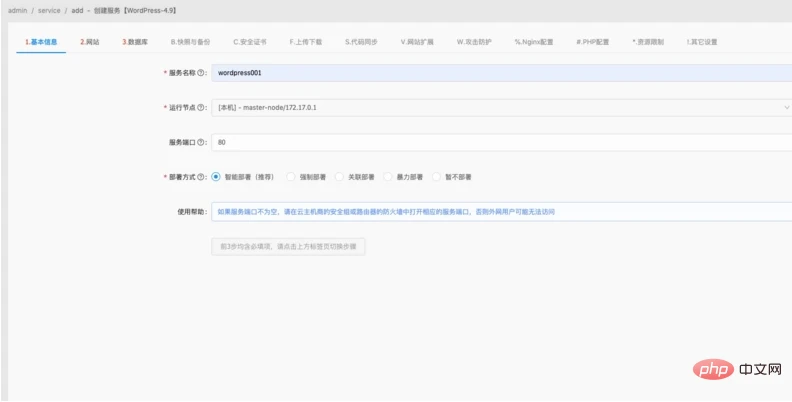
Task: Open the 运行节点 master-node dropdown
Action: pos(502,108)
